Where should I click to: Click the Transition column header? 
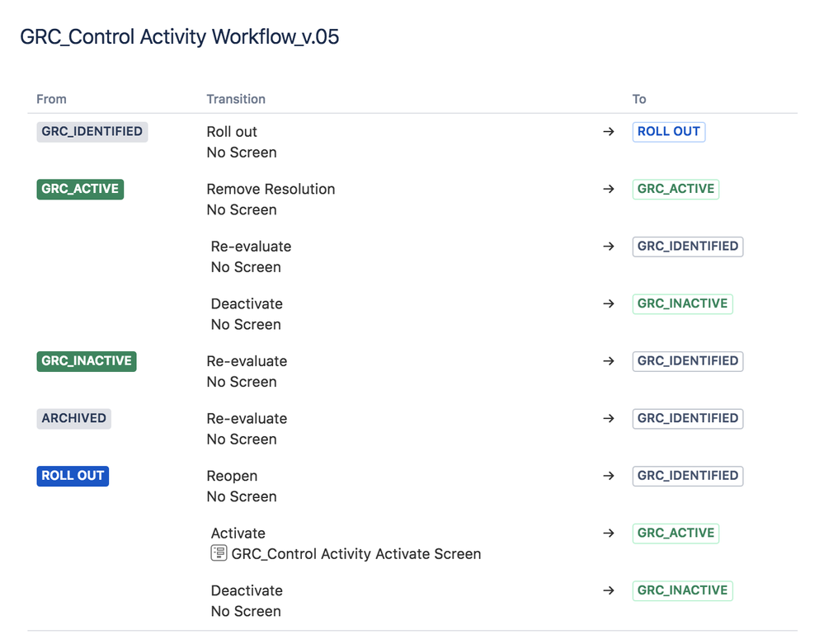[236, 99]
